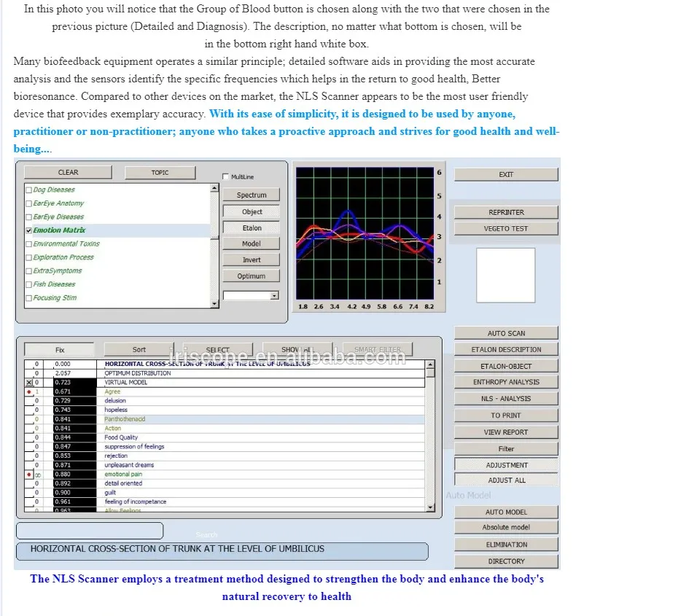Click the Invert button
This screenshot has width=697, height=616.
[x=252, y=260]
